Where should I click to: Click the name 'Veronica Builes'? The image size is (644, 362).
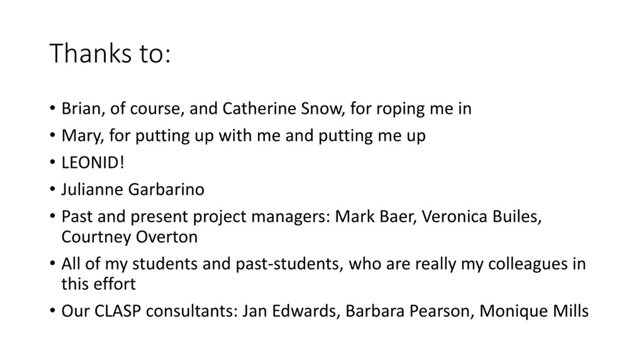[x=481, y=216]
